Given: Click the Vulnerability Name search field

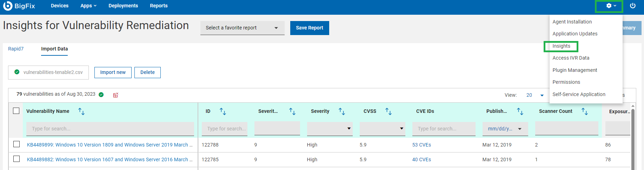Looking at the screenshot, I should pos(110,129).
